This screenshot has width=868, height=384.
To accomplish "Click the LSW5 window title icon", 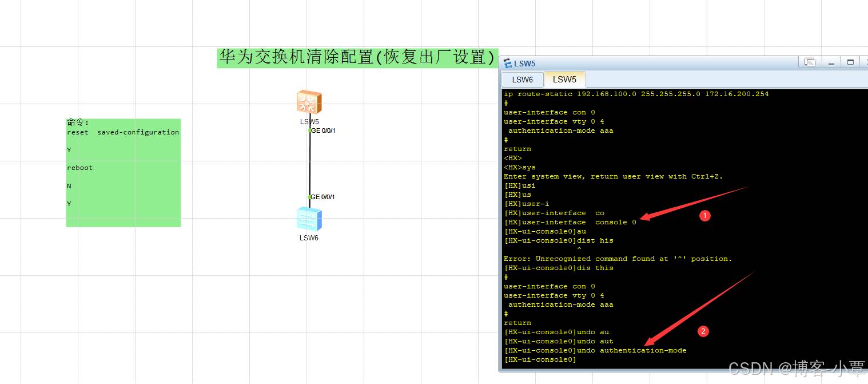I will 507,64.
